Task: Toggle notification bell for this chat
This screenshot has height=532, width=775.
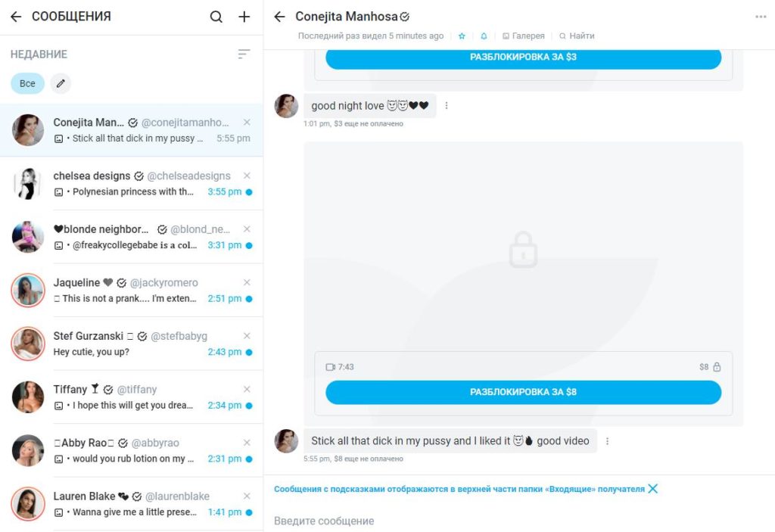Action: coord(484,36)
